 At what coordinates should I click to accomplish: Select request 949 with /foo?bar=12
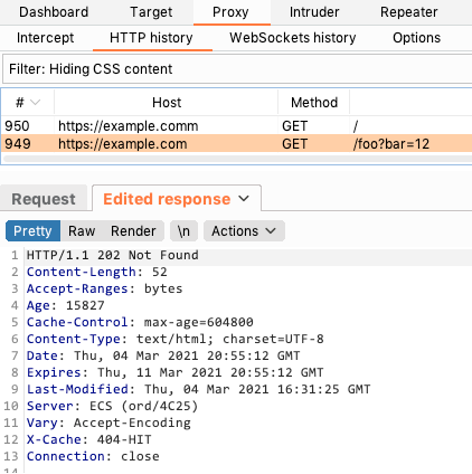coord(237,144)
